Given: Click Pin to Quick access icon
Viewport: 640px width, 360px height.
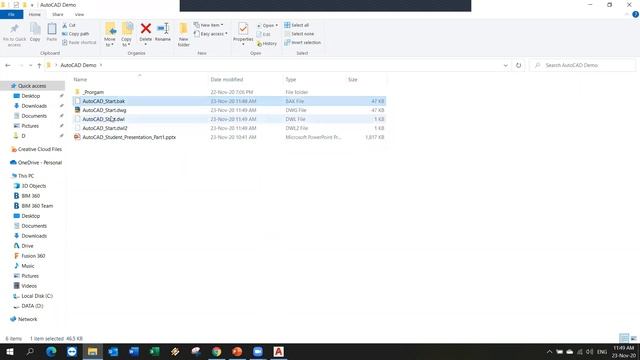Looking at the screenshot, I should tap(14, 29).
